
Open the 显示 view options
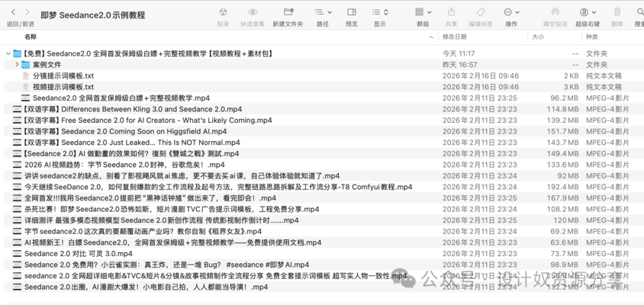pyautogui.click(x=380, y=12)
